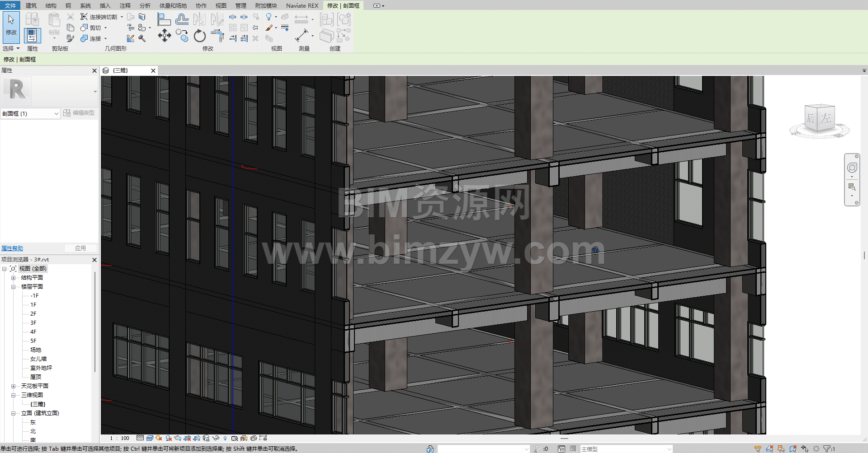Switch to the 体量和场地 ribbon tab
The image size is (868, 453).
point(173,5)
